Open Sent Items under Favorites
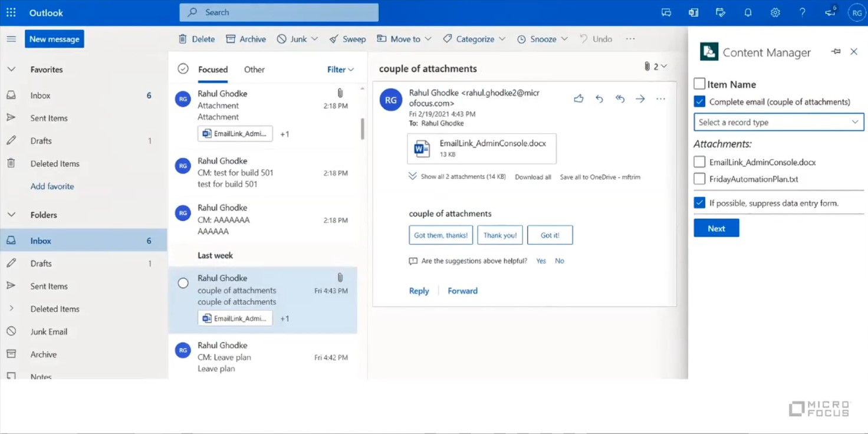The height and width of the screenshot is (434, 868). [83, 118]
